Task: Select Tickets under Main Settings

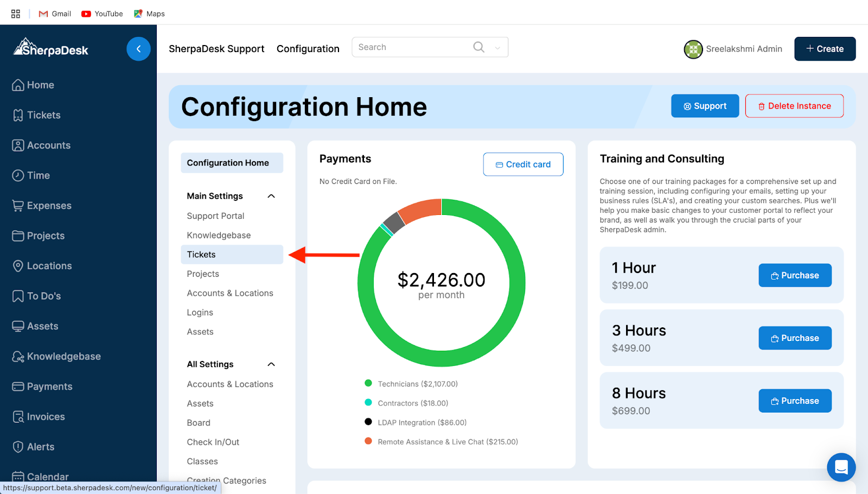Action: pos(201,255)
